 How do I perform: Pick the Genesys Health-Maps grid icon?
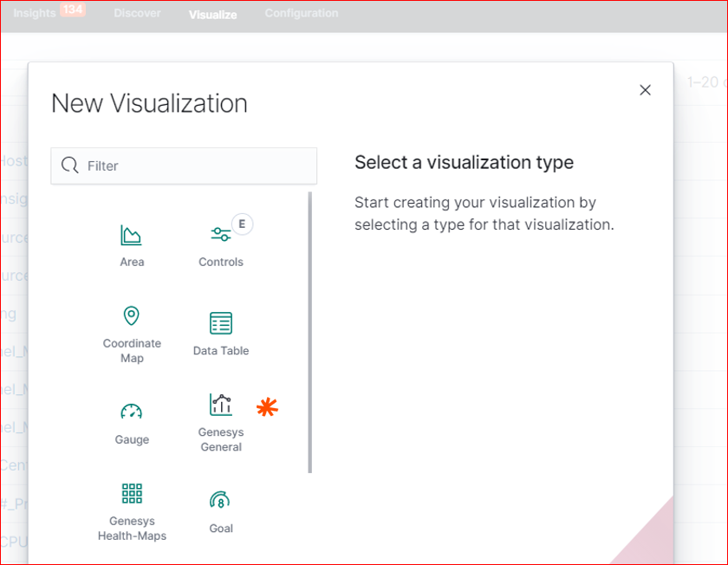[x=132, y=494]
